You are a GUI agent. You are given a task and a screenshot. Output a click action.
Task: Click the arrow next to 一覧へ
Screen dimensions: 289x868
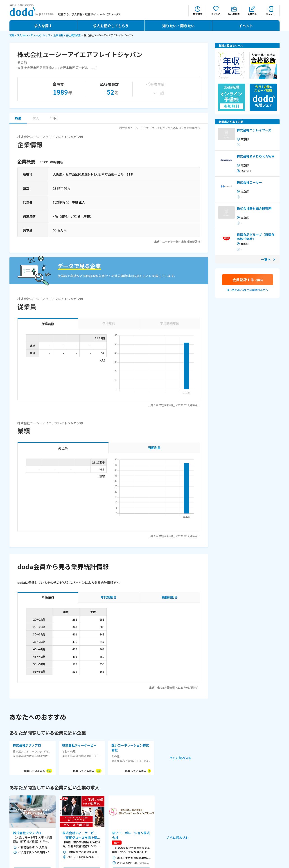274,259
